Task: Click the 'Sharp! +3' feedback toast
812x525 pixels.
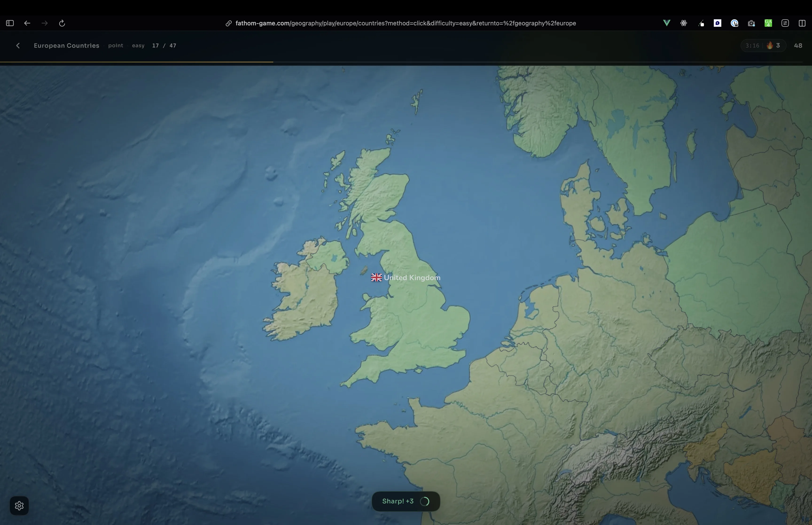Action: click(x=406, y=501)
